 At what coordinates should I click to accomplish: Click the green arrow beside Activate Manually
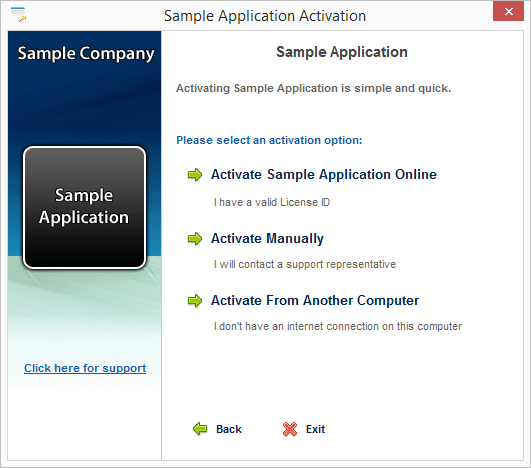tap(195, 239)
